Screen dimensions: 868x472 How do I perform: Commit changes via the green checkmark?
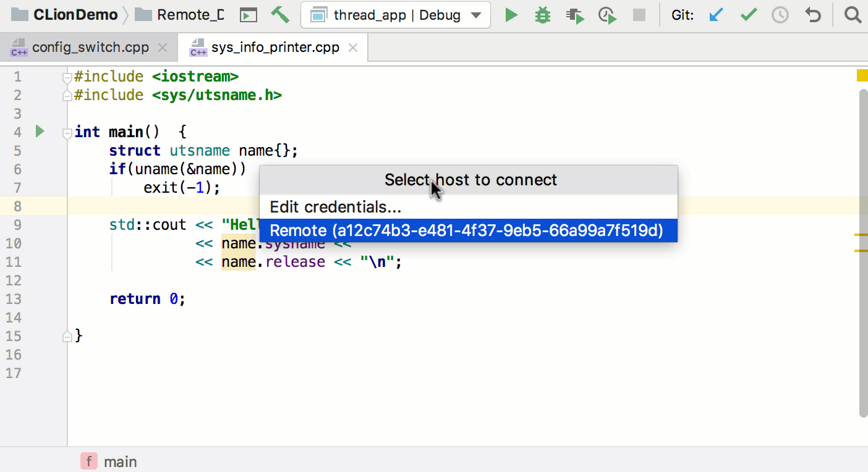pyautogui.click(x=748, y=14)
